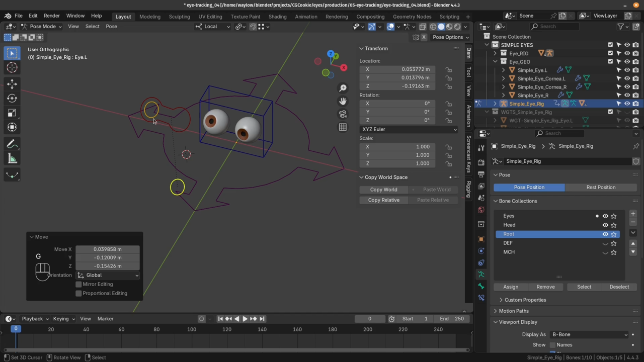The width and height of the screenshot is (644, 362).
Task: Click the Rest Position button
Action: point(600,187)
